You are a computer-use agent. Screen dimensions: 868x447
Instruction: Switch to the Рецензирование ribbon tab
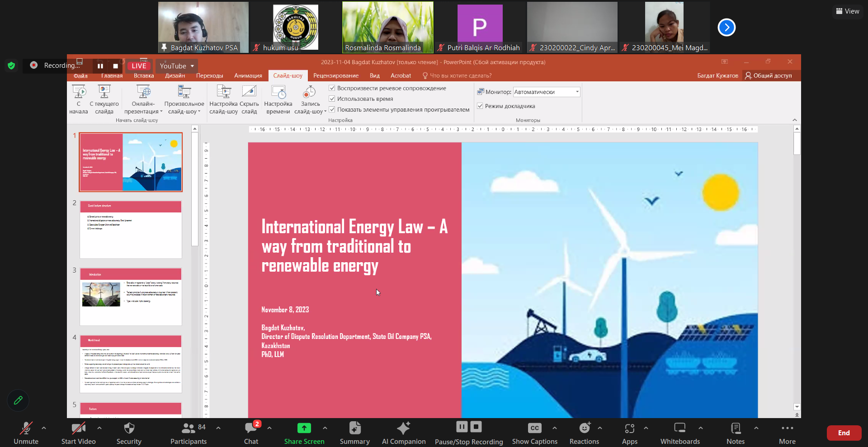[x=336, y=75]
